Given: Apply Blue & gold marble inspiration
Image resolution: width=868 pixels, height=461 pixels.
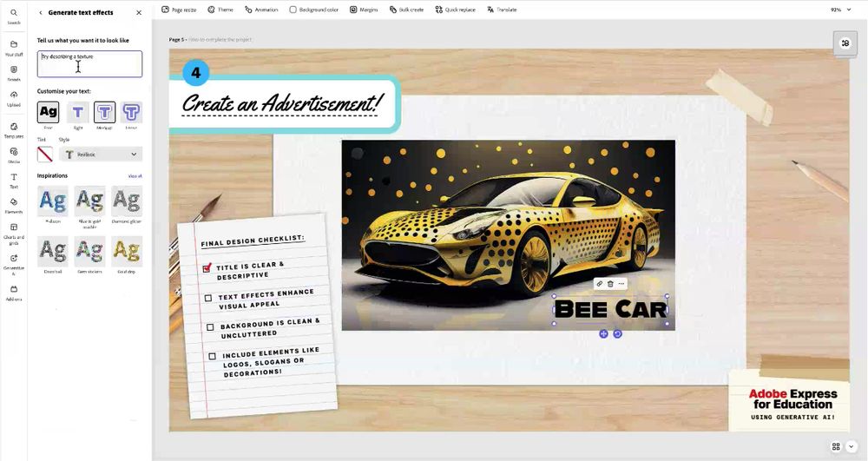Looking at the screenshot, I should pyautogui.click(x=89, y=201).
